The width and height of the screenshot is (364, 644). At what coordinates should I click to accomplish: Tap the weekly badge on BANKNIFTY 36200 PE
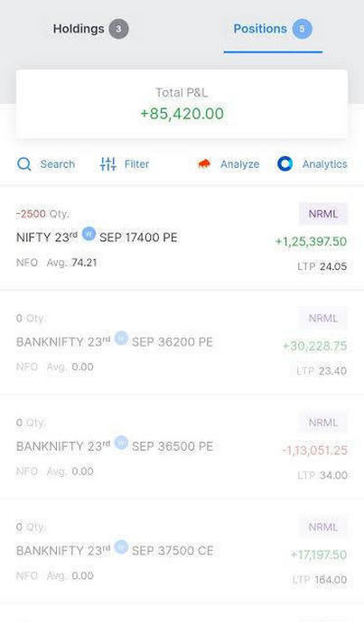tap(121, 338)
